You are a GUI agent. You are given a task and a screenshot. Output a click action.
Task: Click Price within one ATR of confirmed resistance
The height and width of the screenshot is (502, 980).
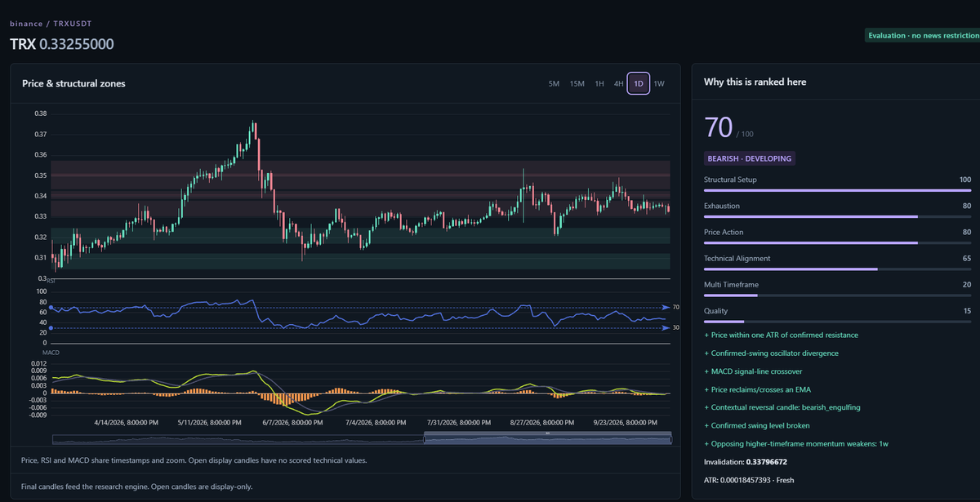pos(781,335)
